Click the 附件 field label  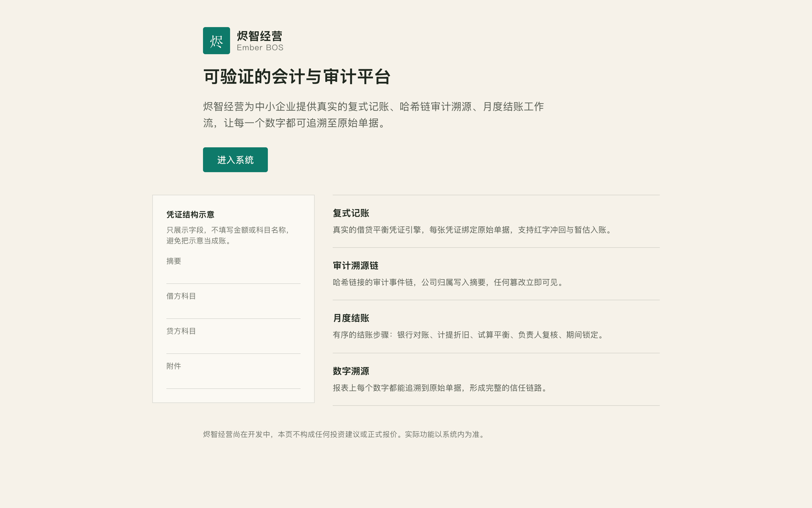pos(174,366)
